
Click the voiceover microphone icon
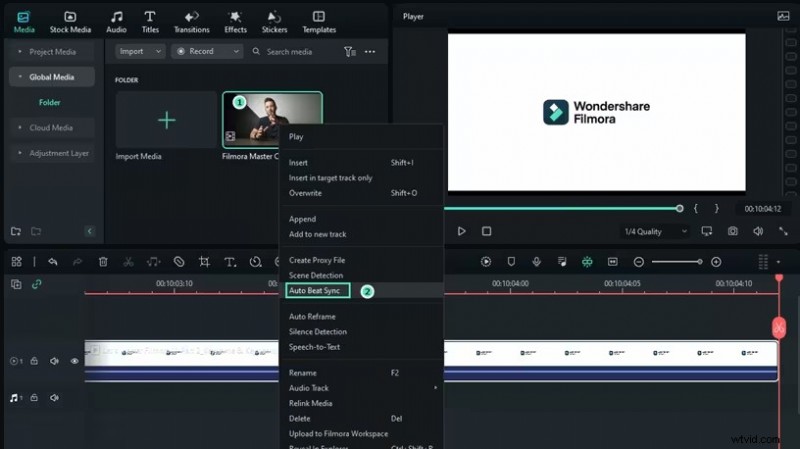[x=537, y=262]
